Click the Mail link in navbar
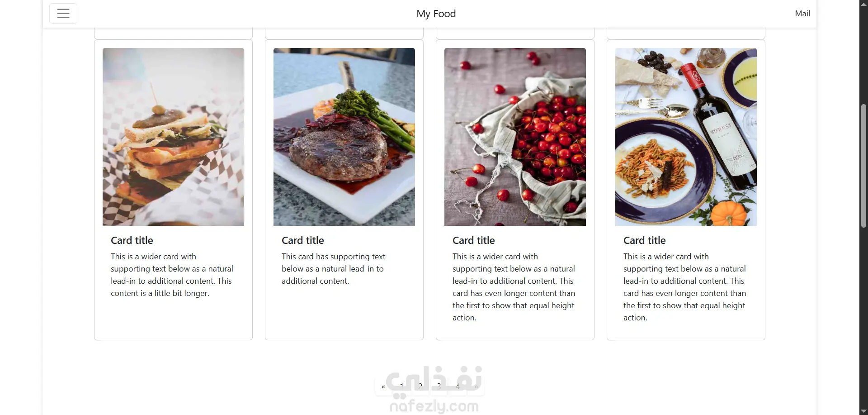The image size is (868, 415). coord(802,14)
